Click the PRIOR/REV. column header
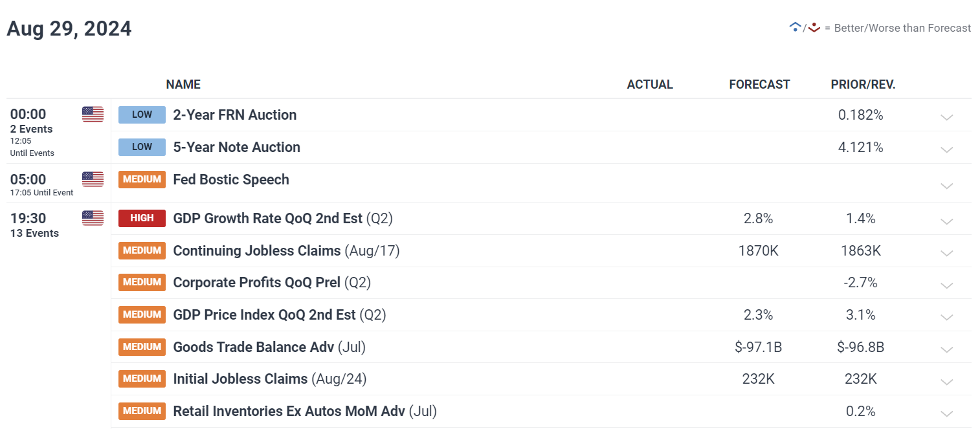 coord(863,85)
